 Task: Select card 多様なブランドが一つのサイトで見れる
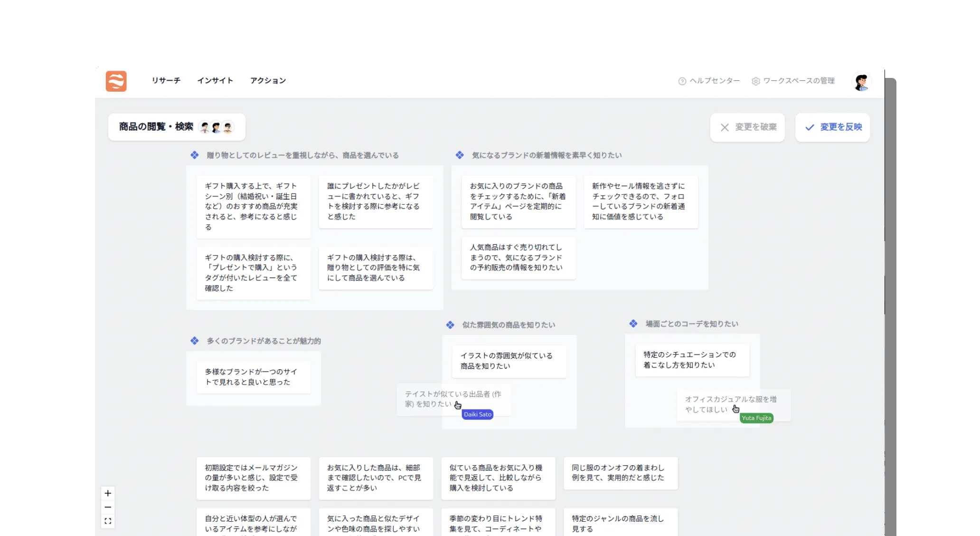(x=254, y=377)
